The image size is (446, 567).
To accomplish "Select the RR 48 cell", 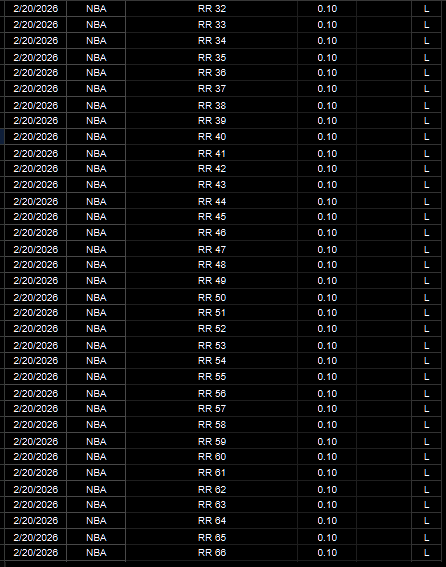I will coord(212,265).
